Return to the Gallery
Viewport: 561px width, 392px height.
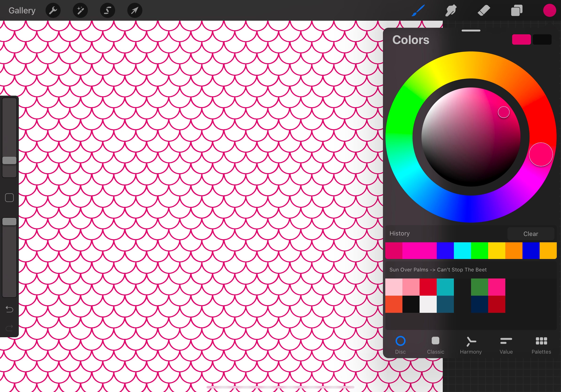tap(22, 10)
